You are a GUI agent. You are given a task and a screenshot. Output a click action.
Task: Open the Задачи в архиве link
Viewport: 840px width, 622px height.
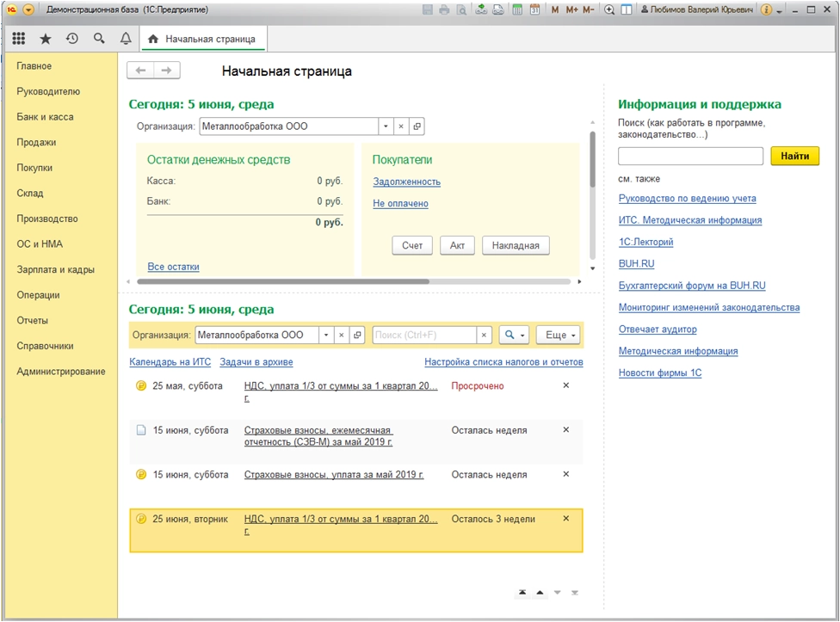tap(256, 362)
